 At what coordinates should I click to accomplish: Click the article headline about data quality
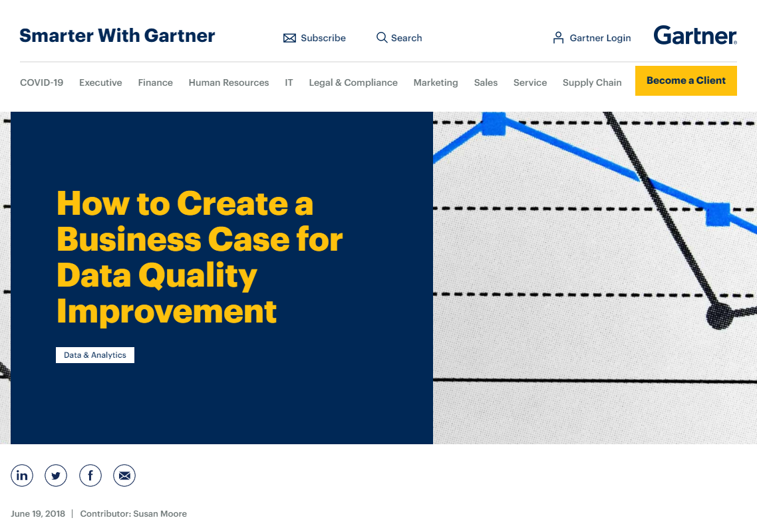pos(200,257)
